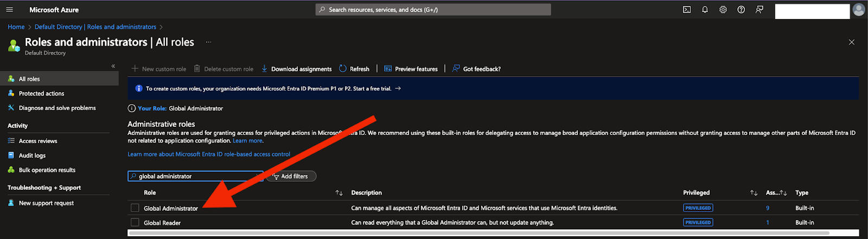Open the account avatar menu

(859, 10)
